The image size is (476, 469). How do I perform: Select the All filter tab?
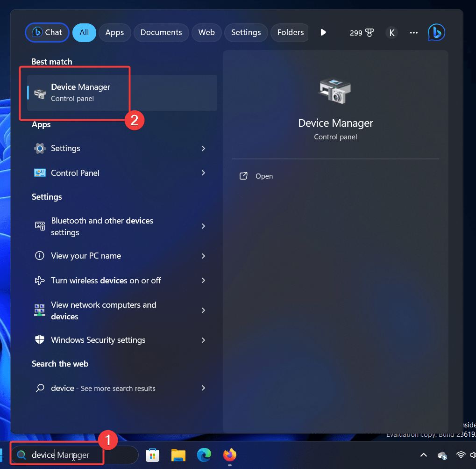pyautogui.click(x=84, y=33)
